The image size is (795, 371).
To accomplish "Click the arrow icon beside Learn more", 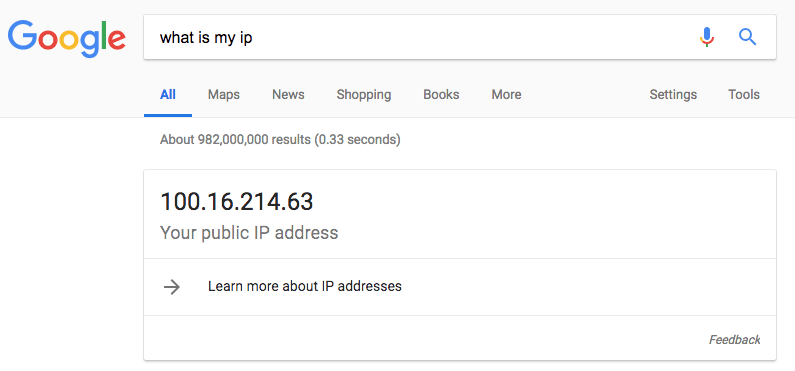I will coord(172,287).
